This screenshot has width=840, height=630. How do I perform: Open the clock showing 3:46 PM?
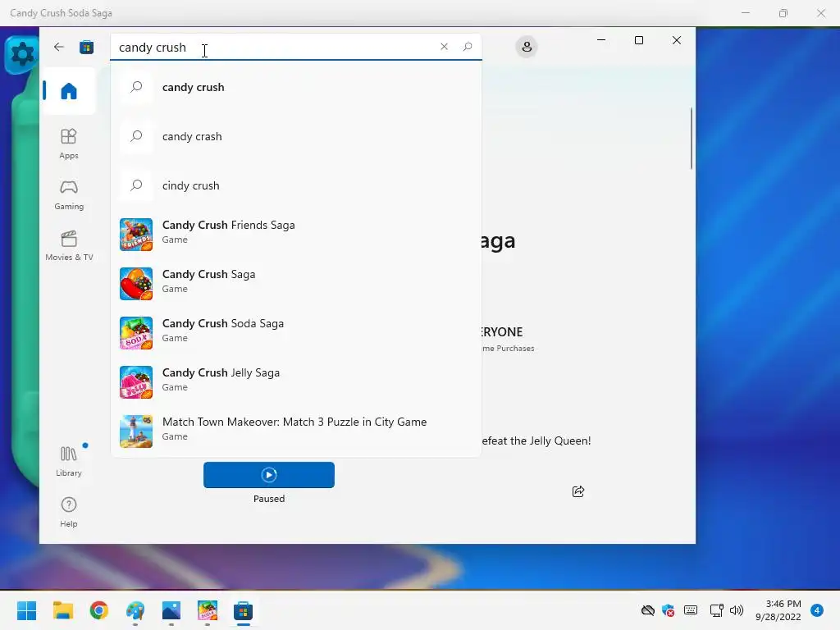click(778, 610)
